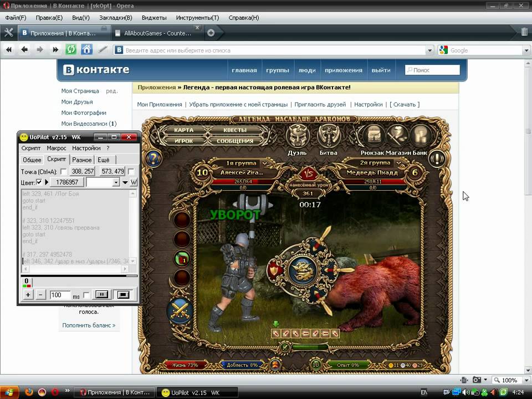This screenshot has width=532, height=399.
Task: Click the blue question mark help icon
Action: 154,158
